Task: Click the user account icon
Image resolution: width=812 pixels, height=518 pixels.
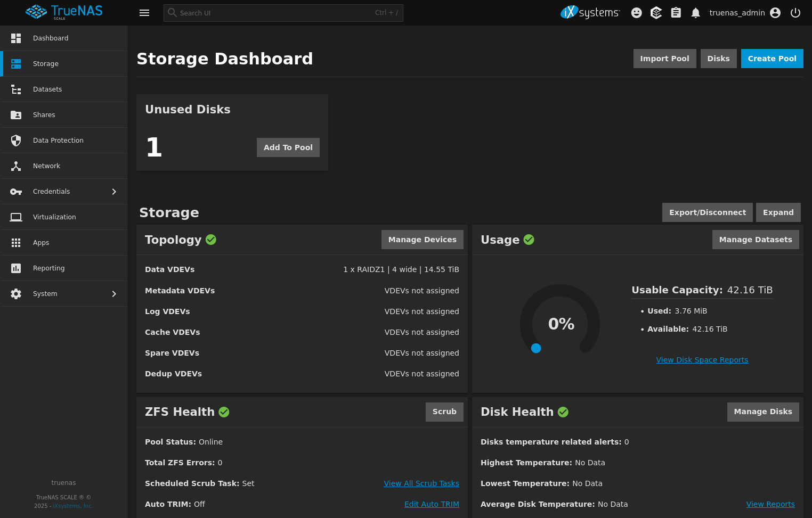Action: tap(775, 13)
